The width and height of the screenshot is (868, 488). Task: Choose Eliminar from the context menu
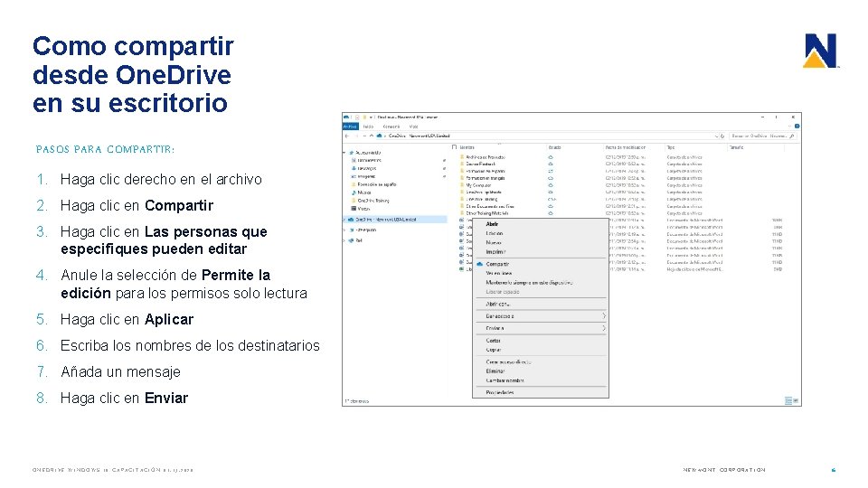click(495, 371)
